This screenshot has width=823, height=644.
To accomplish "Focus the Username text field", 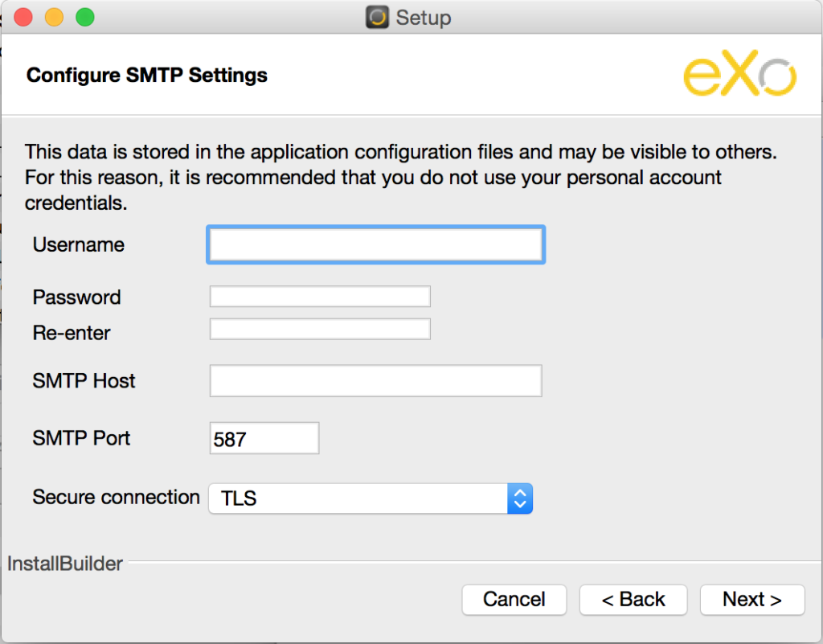I will click(x=375, y=245).
